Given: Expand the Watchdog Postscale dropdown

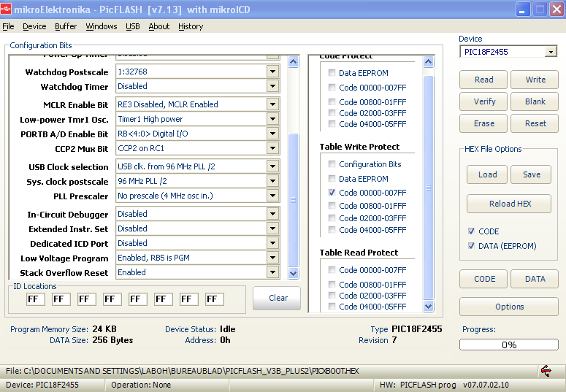Looking at the screenshot, I should point(272,72).
